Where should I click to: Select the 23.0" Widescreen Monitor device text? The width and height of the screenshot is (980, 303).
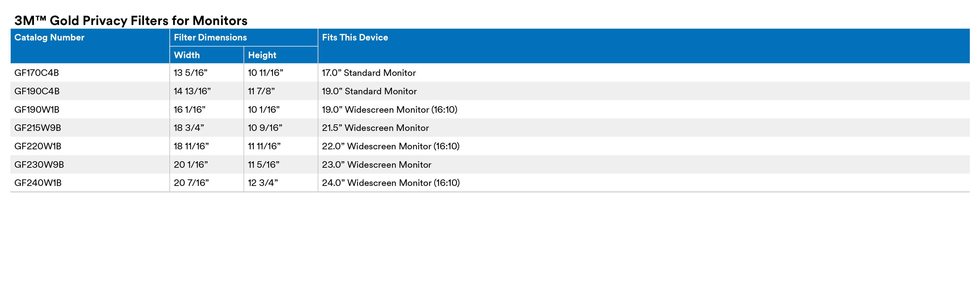[377, 165]
